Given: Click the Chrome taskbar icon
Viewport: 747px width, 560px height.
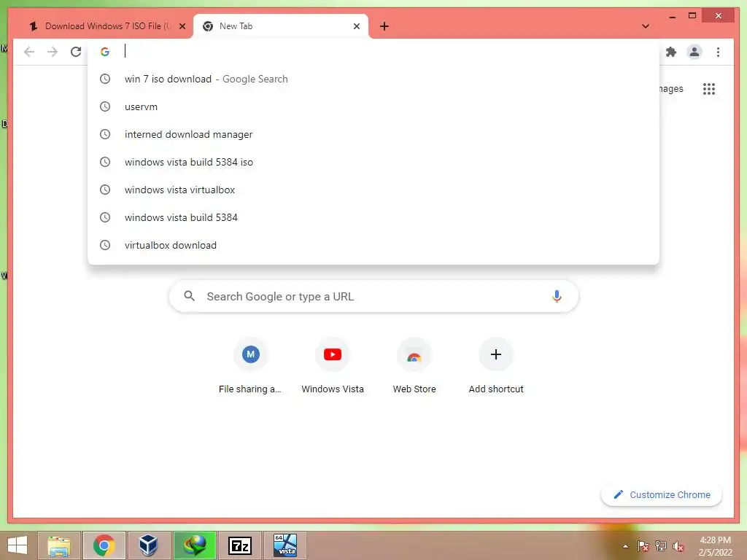Looking at the screenshot, I should pos(104,545).
